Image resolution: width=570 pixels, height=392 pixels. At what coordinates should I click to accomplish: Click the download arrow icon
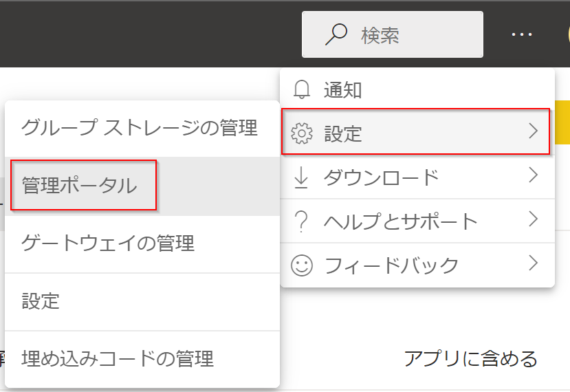pos(301,177)
